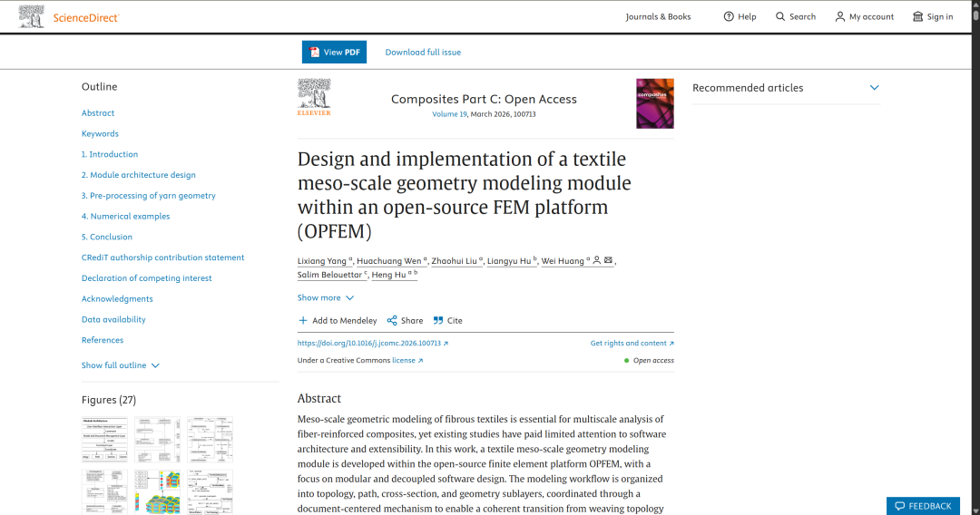The width and height of the screenshot is (980, 515).
Task: Click the Share button
Action: pos(405,320)
